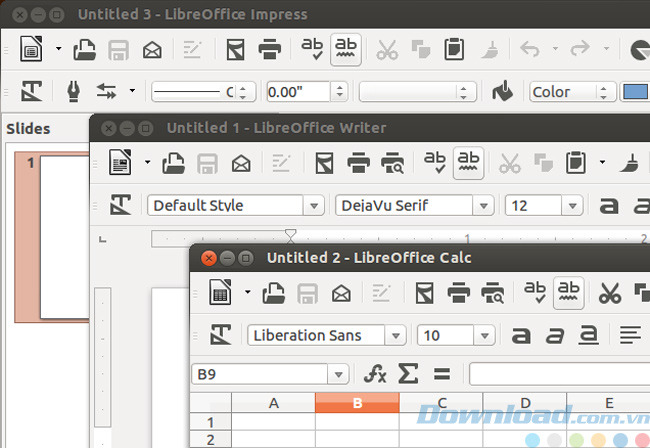
Task: Click Export as PDF icon in Impress
Action: pyautogui.click(x=236, y=50)
